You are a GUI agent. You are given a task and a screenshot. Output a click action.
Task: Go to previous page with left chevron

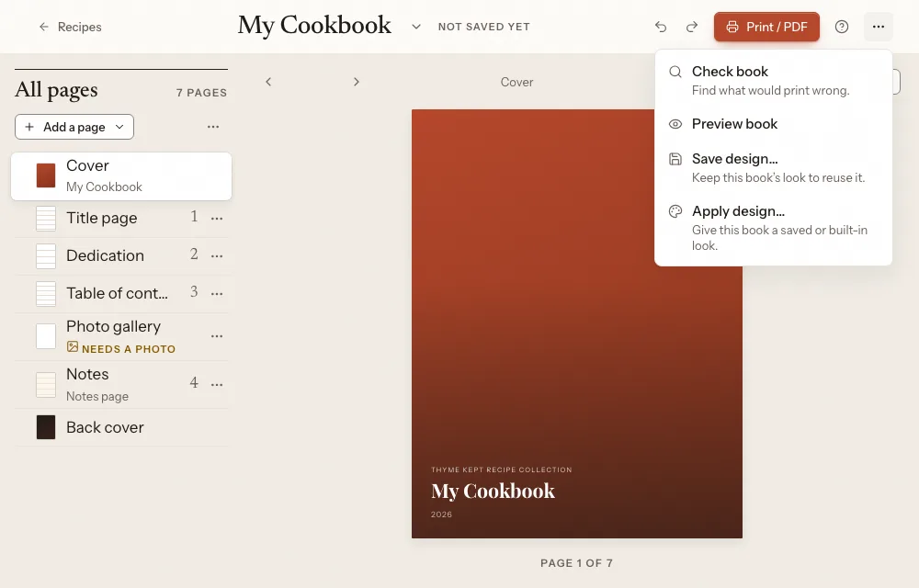268,82
